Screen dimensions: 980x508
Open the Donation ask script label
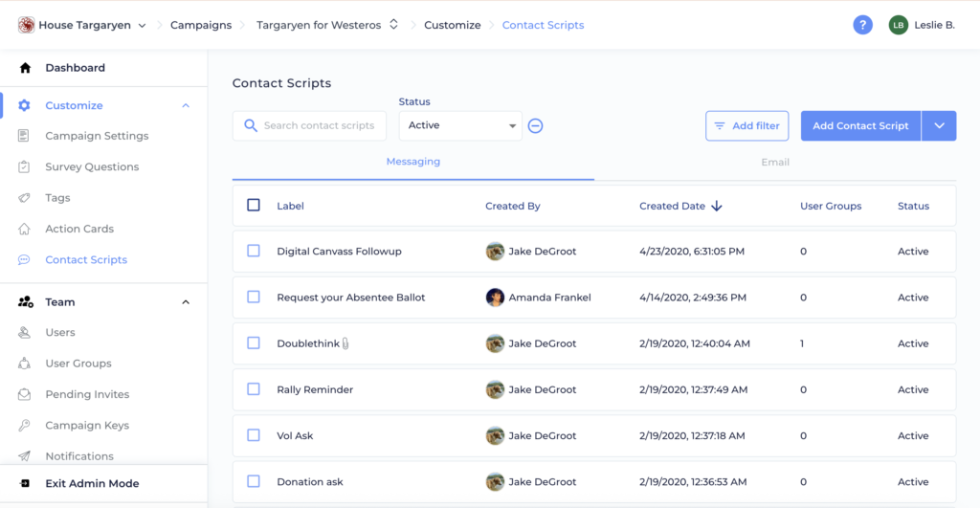310,482
